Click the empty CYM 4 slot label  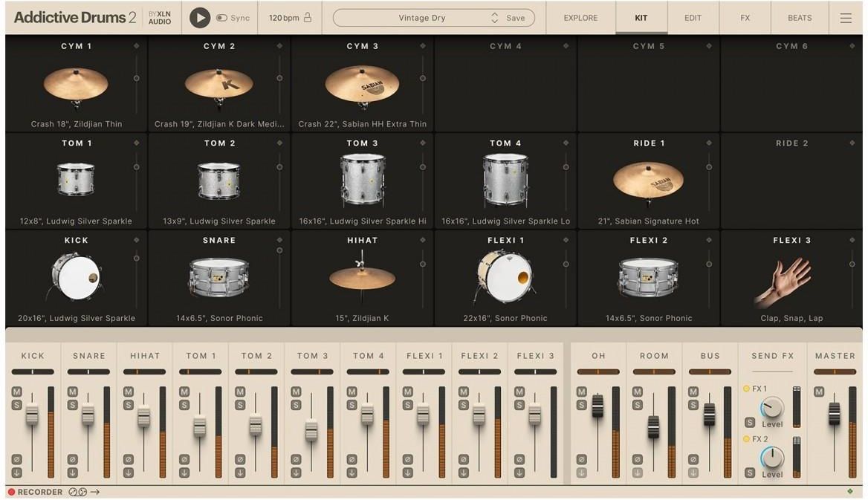pos(505,46)
